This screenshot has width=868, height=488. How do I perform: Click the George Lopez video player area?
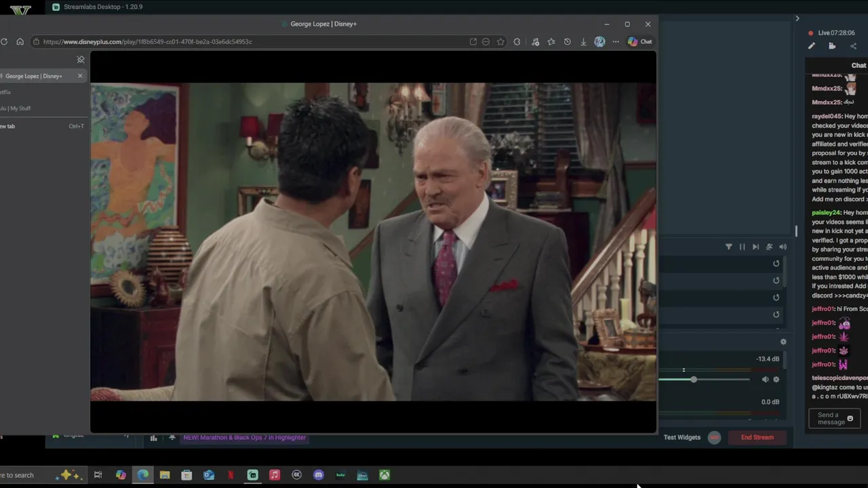[x=373, y=242]
